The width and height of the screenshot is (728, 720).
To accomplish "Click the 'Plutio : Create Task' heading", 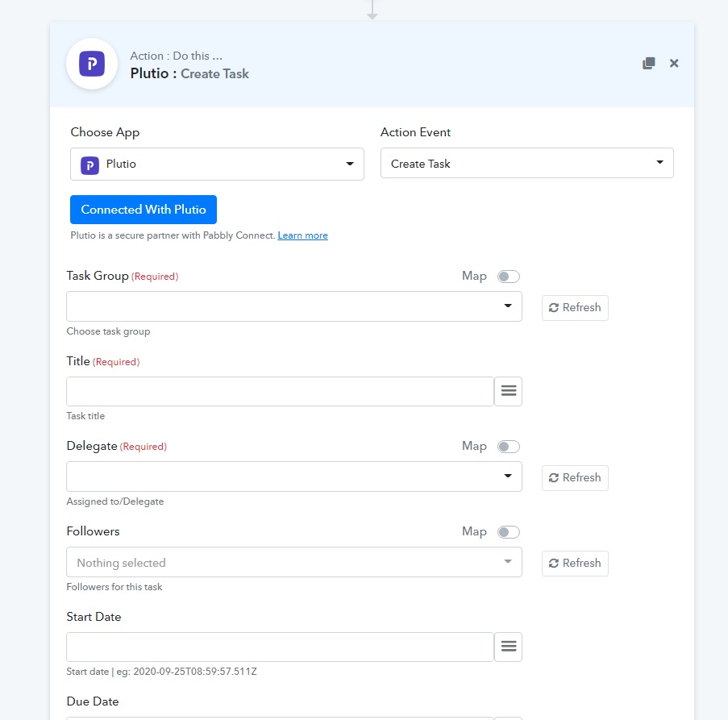I will pos(189,74).
